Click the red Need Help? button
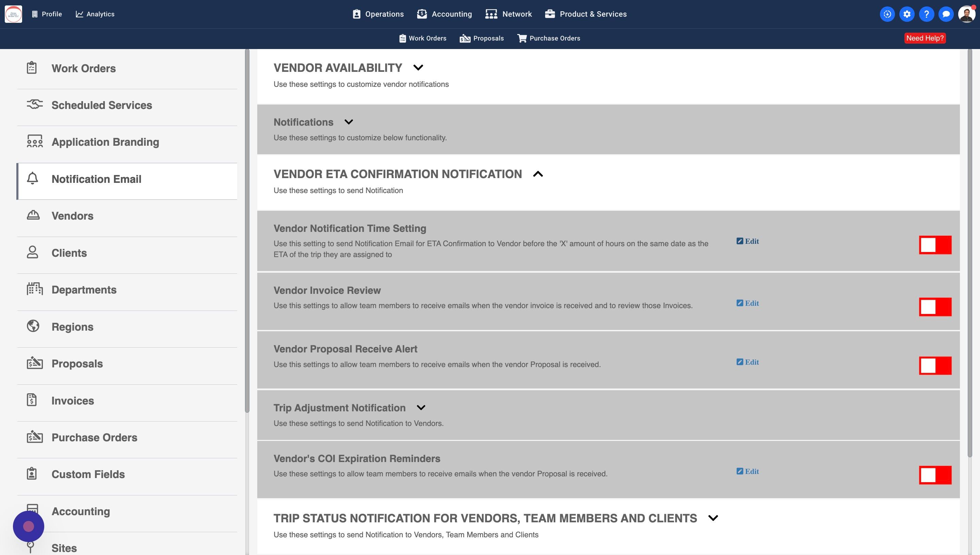 (925, 38)
